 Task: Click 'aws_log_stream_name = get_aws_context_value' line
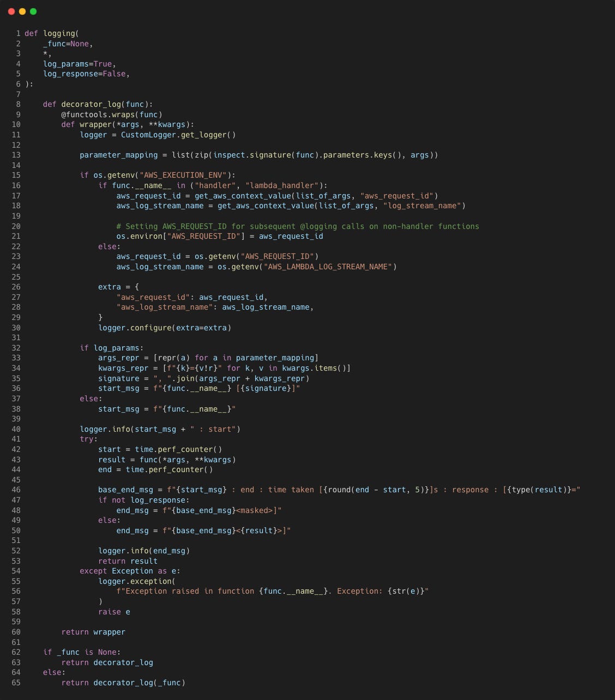(x=291, y=206)
